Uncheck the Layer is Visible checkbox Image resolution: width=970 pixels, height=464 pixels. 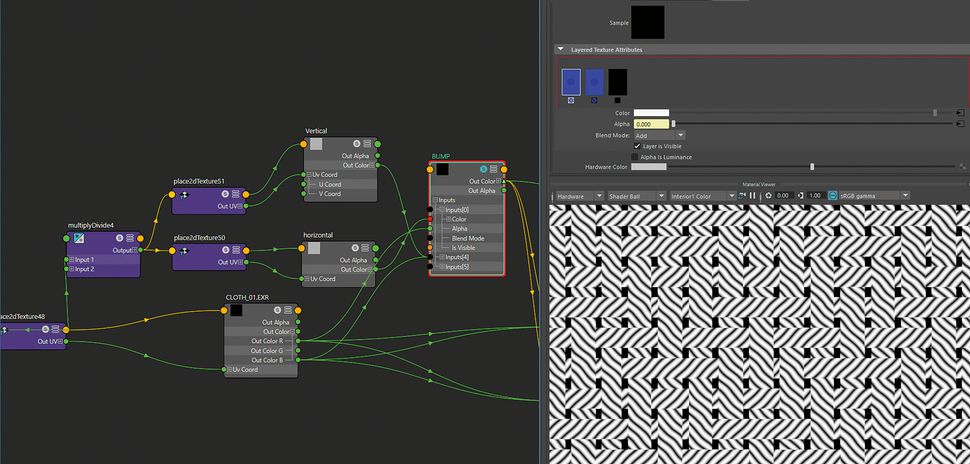(x=638, y=146)
